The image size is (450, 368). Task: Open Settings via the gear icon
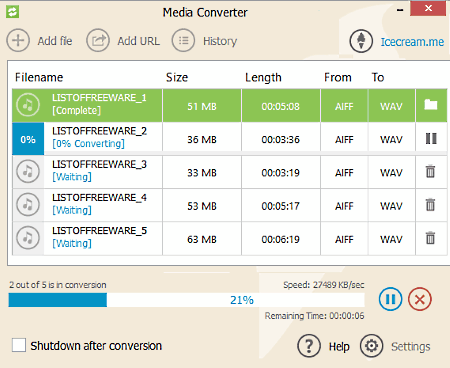371,346
